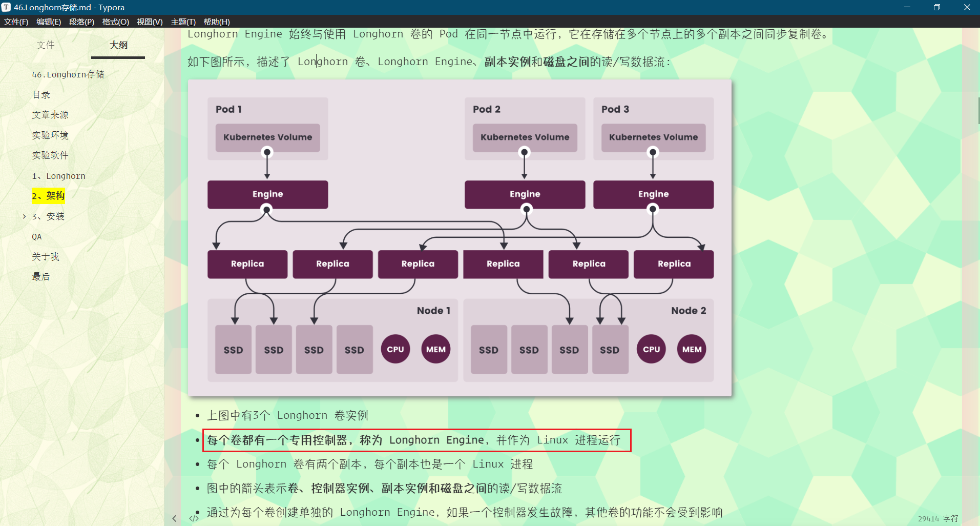
Task: Open the 段落(P) menu
Action: (x=81, y=22)
